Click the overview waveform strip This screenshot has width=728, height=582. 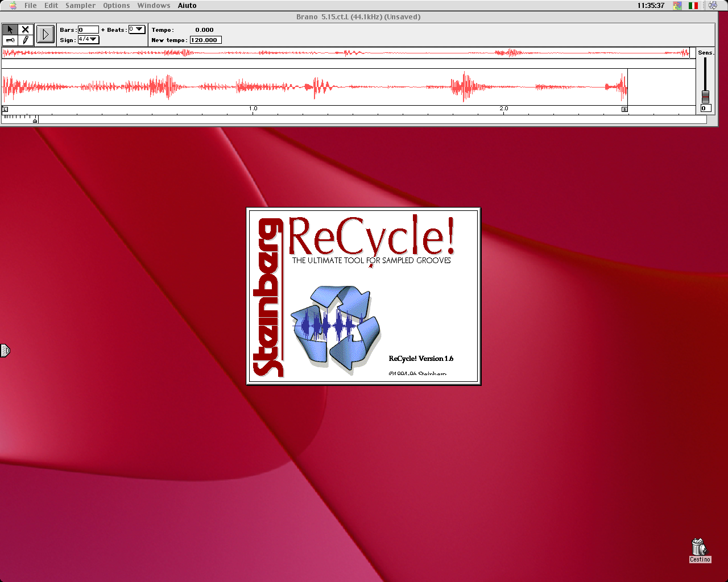pos(349,53)
